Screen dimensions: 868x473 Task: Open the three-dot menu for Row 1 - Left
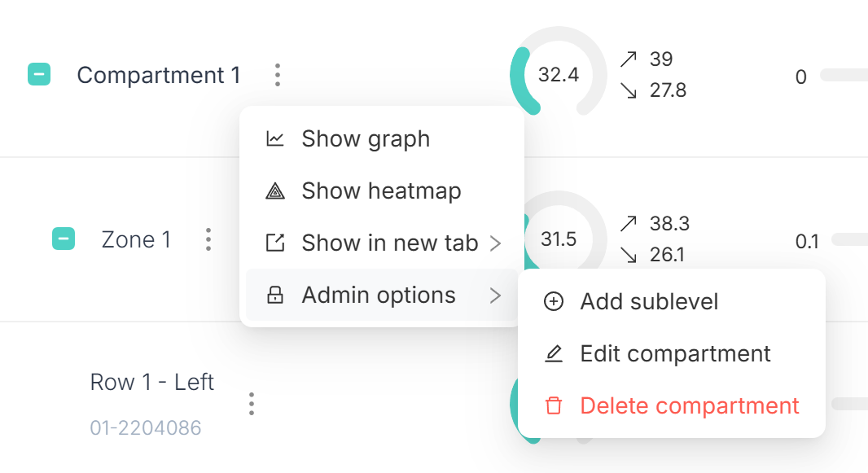(252, 404)
